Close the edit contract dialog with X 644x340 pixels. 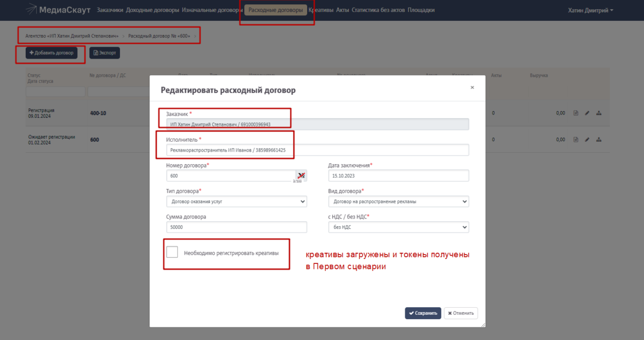point(472,88)
